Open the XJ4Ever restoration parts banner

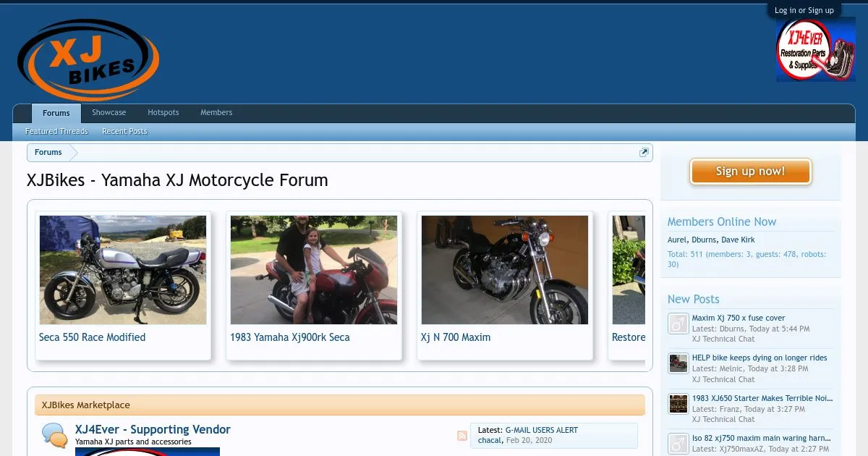point(816,49)
